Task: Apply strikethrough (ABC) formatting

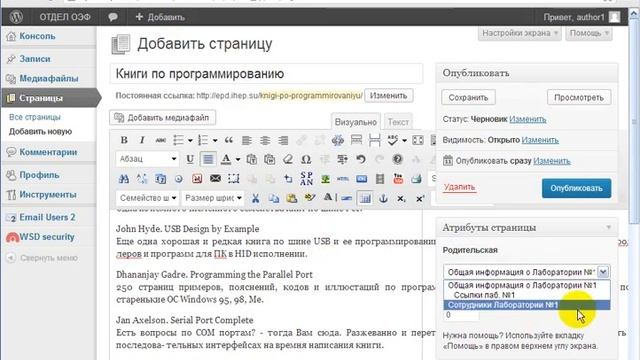Action: 160,140
